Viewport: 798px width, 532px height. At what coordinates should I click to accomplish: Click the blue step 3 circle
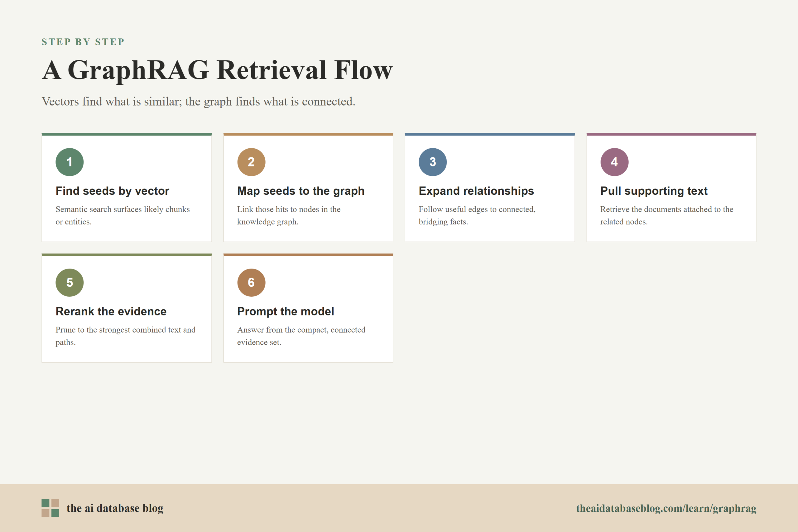coord(433,162)
